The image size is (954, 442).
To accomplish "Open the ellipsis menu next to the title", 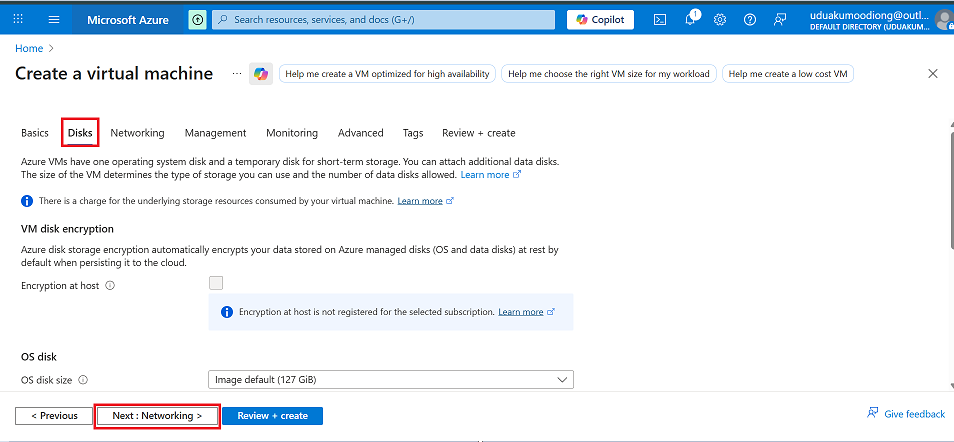I will click(237, 74).
